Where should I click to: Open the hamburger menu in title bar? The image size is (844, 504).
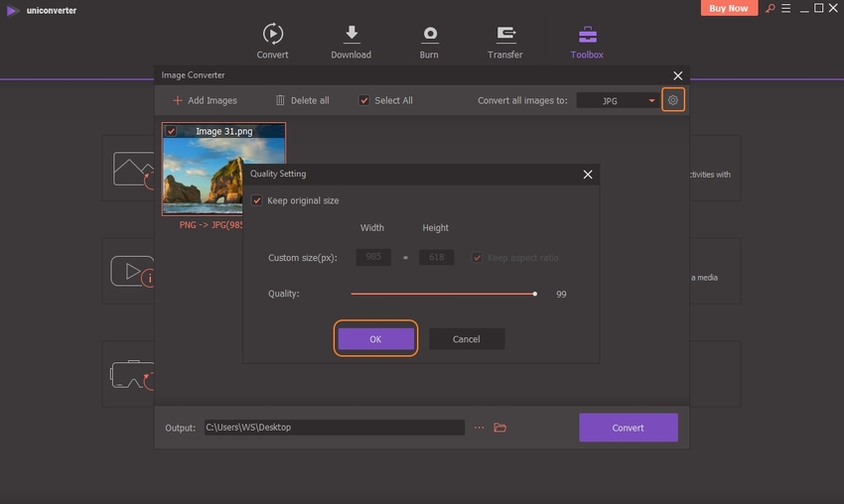784,9
